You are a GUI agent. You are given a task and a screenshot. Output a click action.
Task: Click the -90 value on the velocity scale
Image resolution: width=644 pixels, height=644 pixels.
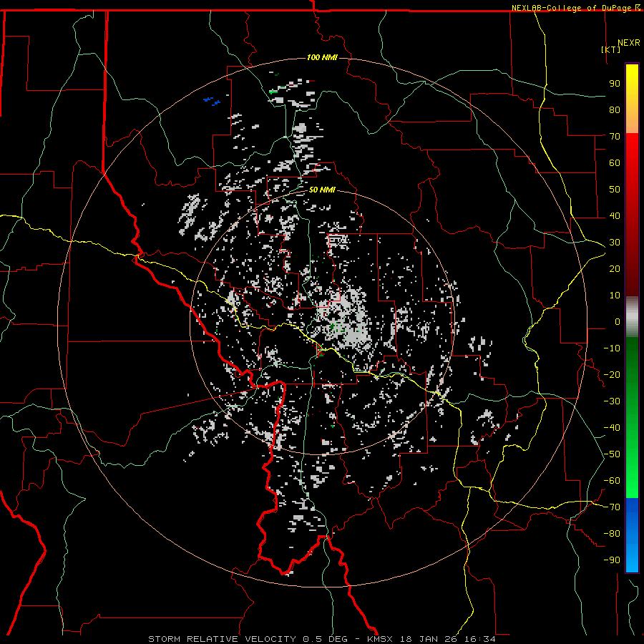tap(612, 560)
